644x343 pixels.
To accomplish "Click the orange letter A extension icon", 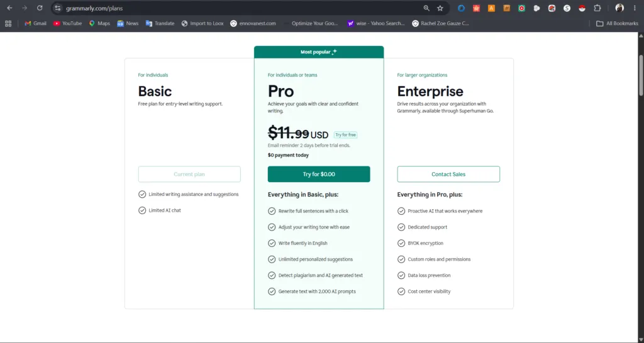I will [491, 8].
